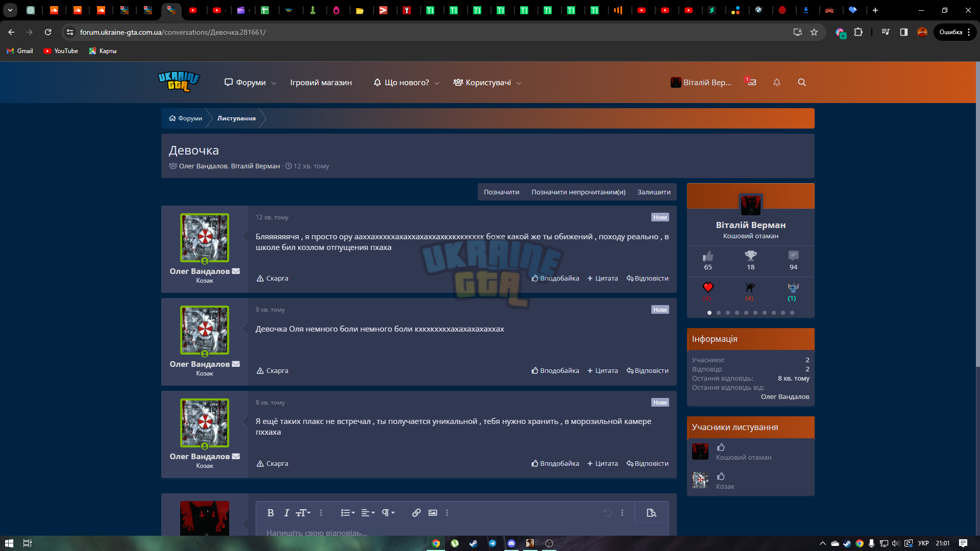The image size is (980, 551).
Task: Click the black cat badge in sidebar
Action: click(x=750, y=288)
